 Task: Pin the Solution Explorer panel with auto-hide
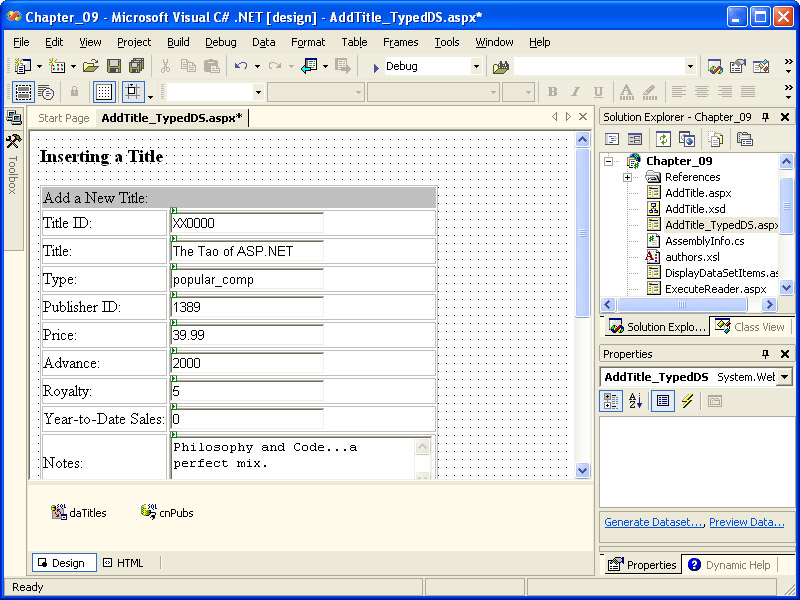766,117
